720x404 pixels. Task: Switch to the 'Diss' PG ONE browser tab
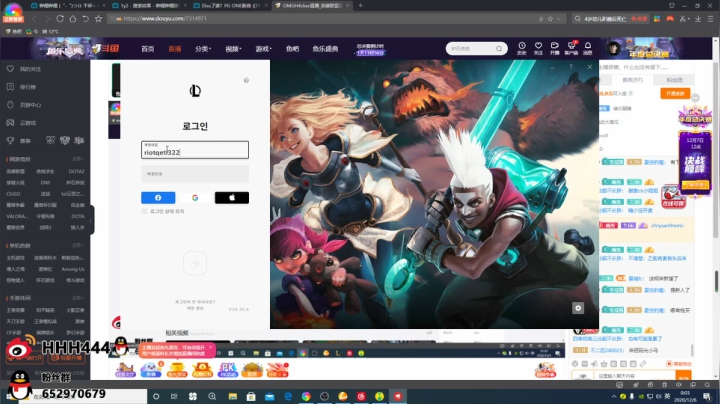tap(230, 6)
